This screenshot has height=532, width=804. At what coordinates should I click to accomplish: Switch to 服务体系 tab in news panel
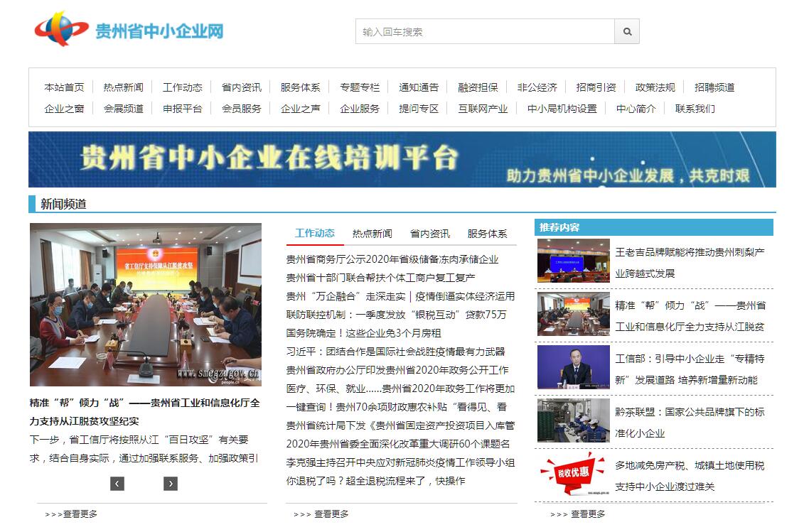click(487, 234)
